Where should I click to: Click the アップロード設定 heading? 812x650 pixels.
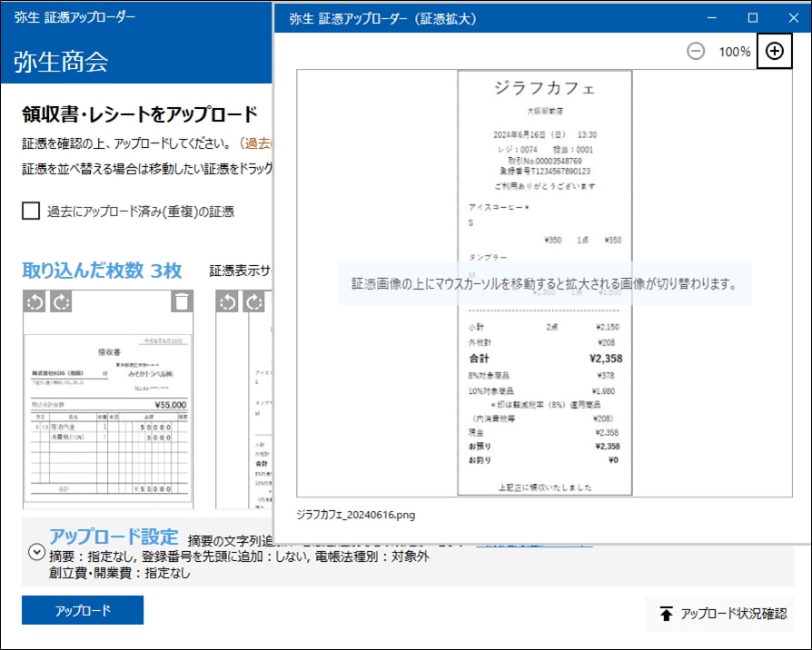(x=114, y=537)
